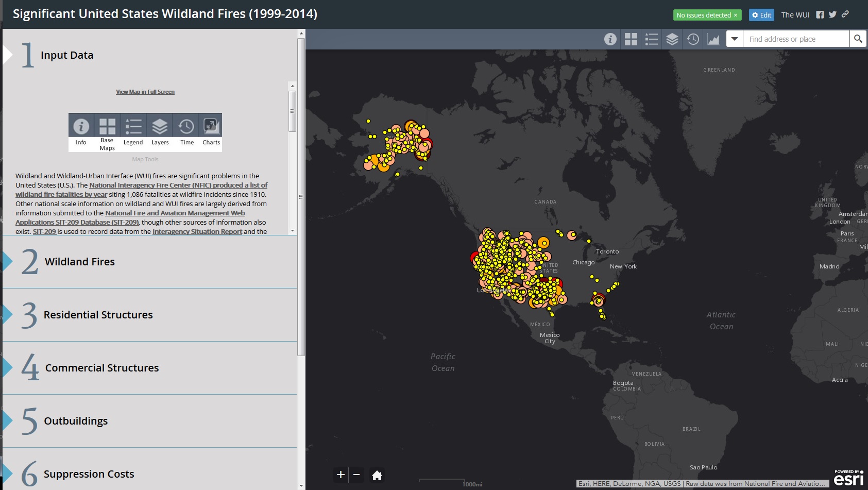Expand section 2 Wildland Fires
This screenshot has width=868, height=490.
[x=149, y=262]
